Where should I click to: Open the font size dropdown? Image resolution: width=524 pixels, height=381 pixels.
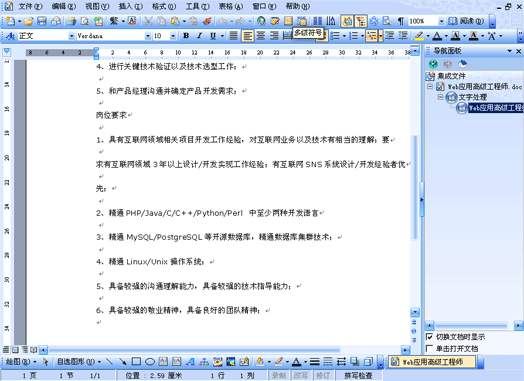point(173,35)
